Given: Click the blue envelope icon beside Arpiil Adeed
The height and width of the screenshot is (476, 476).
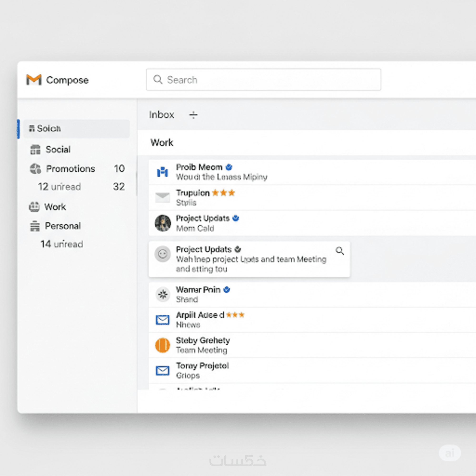Looking at the screenshot, I should (163, 320).
